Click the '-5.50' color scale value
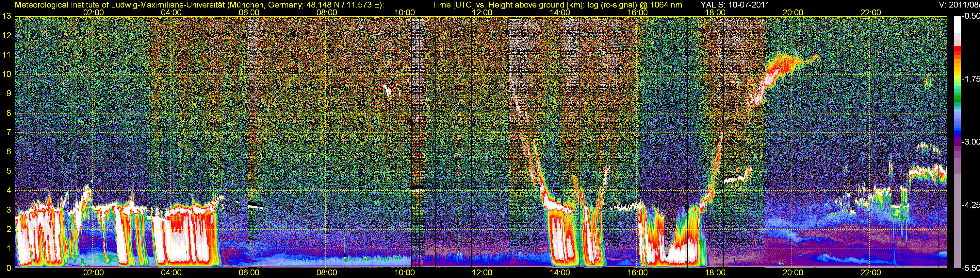The height and width of the screenshot is (278, 980). pyautogui.click(x=971, y=268)
